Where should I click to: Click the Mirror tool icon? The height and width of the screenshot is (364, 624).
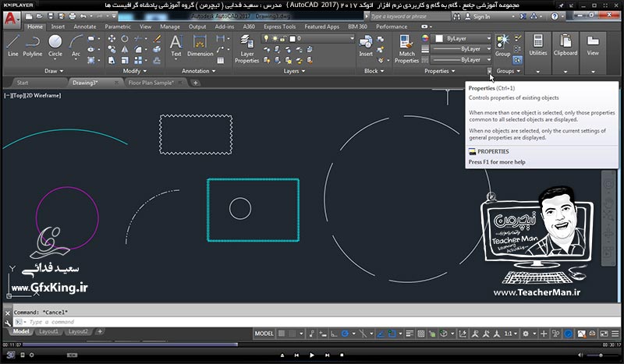tap(125, 49)
